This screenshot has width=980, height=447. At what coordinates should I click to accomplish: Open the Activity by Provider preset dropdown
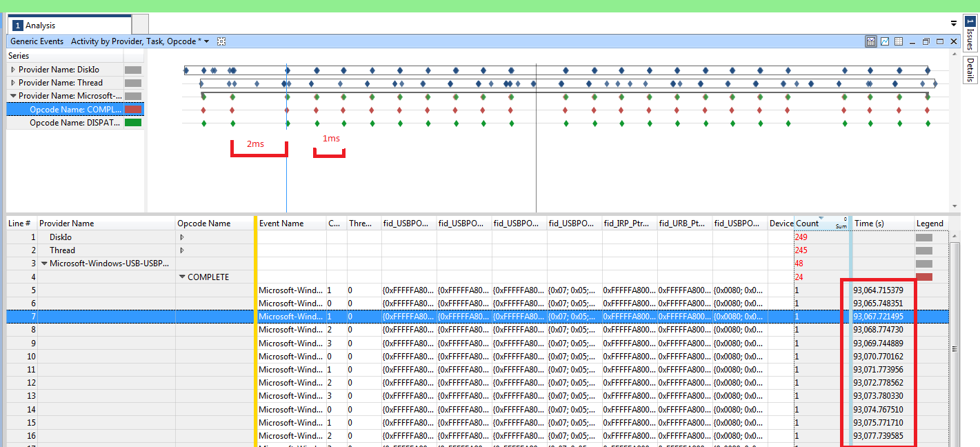[206, 41]
